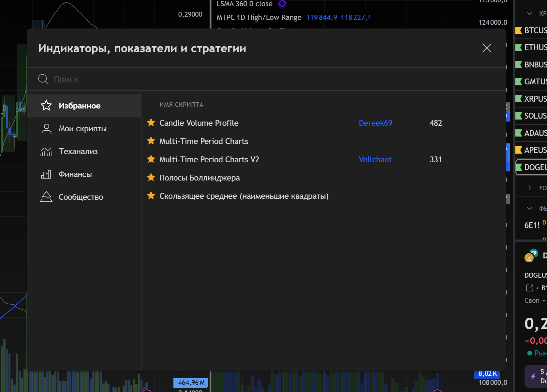Click the LSMA indicator refresh icon
The height and width of the screenshot is (392, 547).
282,4
